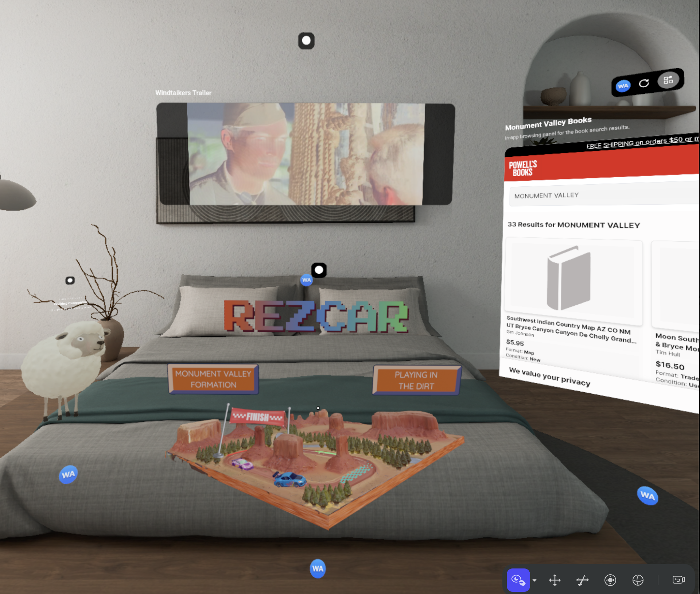This screenshot has width=700, height=594.
Task: Click the globe rotate-view tool
Action: tap(638, 580)
